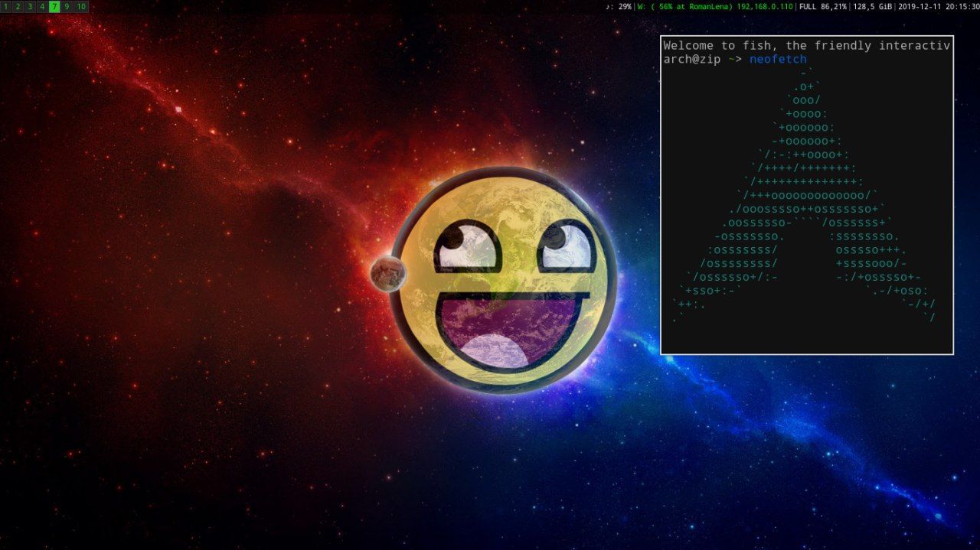Click the neofetch command in terminal
The width and height of the screenshot is (980, 550).
click(x=778, y=59)
